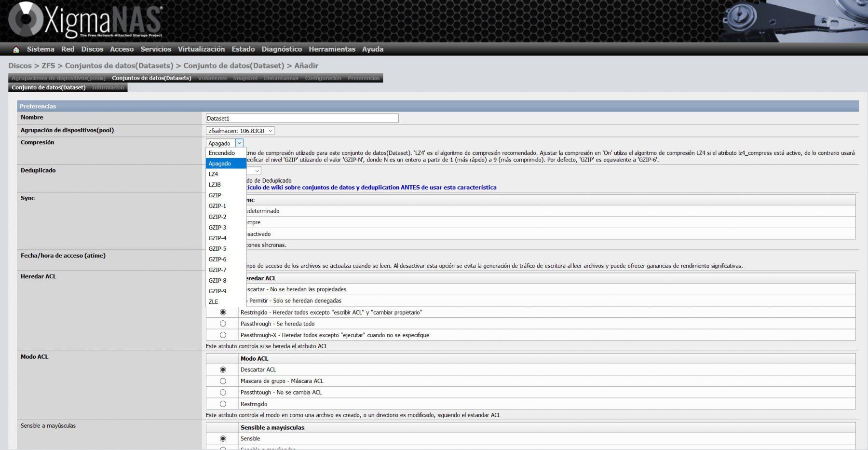This screenshot has width=868, height=450.
Task: Choose GZIP-2 compression option
Action: (x=226, y=217)
